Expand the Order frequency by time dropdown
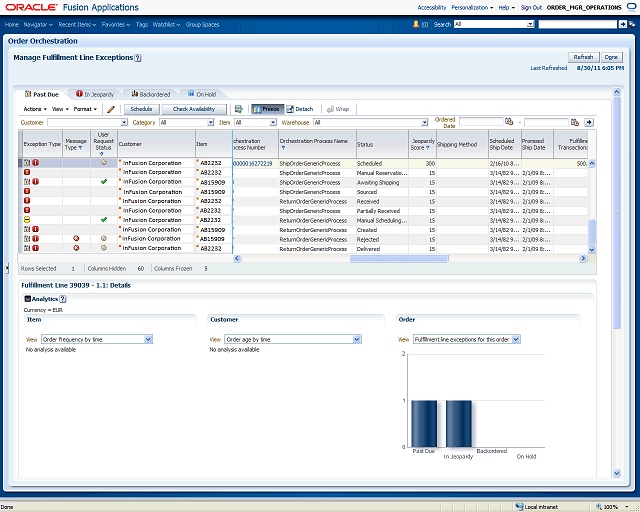 148,340
